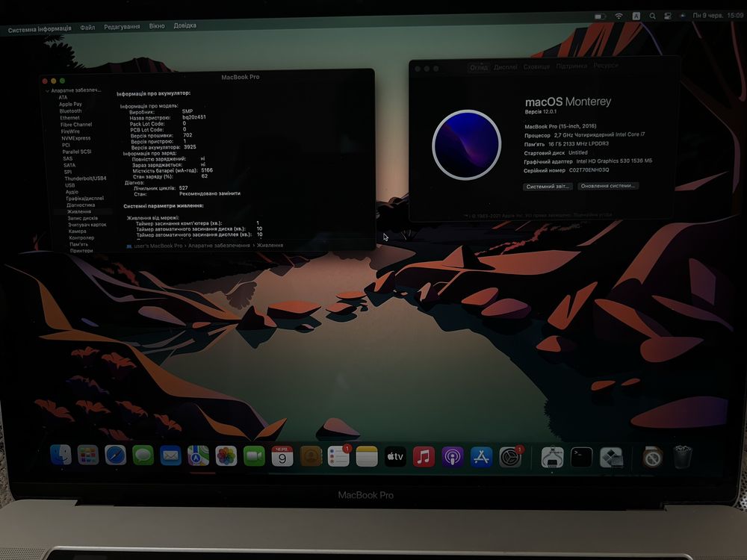Click Wi-Fi icon in menu bar
The height and width of the screenshot is (560, 747).
619,16
